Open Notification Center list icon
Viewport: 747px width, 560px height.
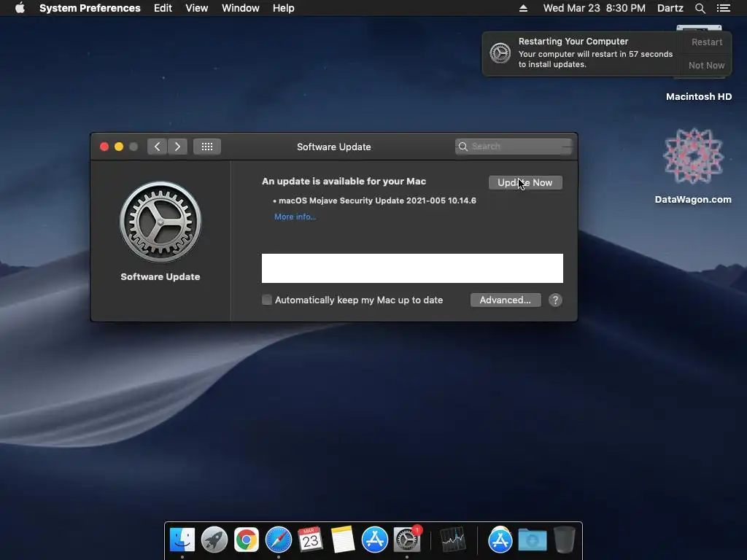click(724, 8)
